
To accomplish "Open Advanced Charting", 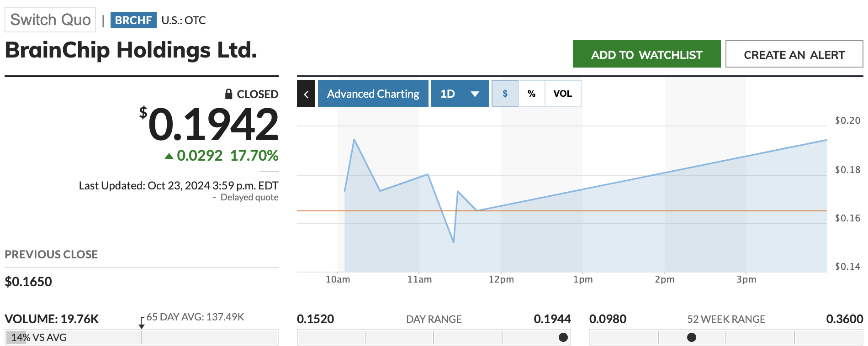I will 373,94.
